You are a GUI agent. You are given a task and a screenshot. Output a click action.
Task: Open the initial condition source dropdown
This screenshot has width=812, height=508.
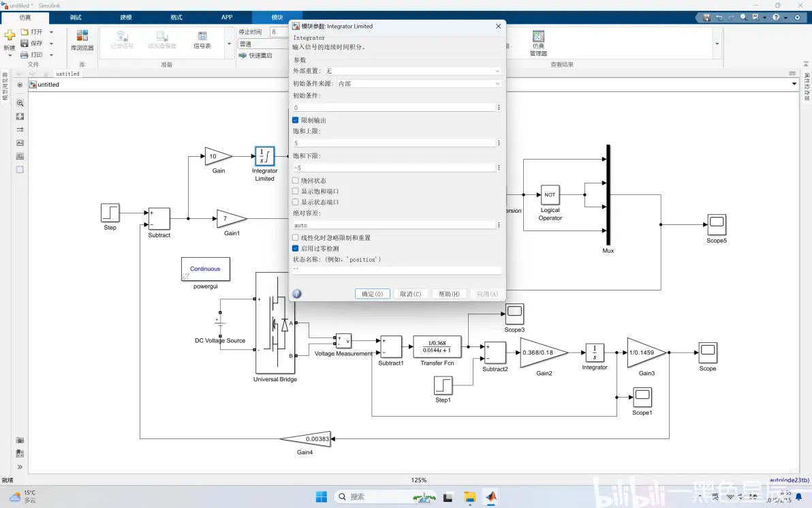coord(419,83)
